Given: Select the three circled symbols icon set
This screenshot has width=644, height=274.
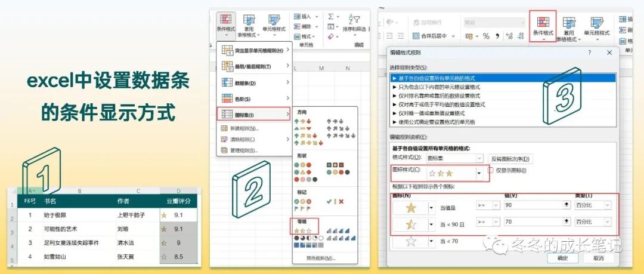Looking at the screenshot, I should 303,202.
